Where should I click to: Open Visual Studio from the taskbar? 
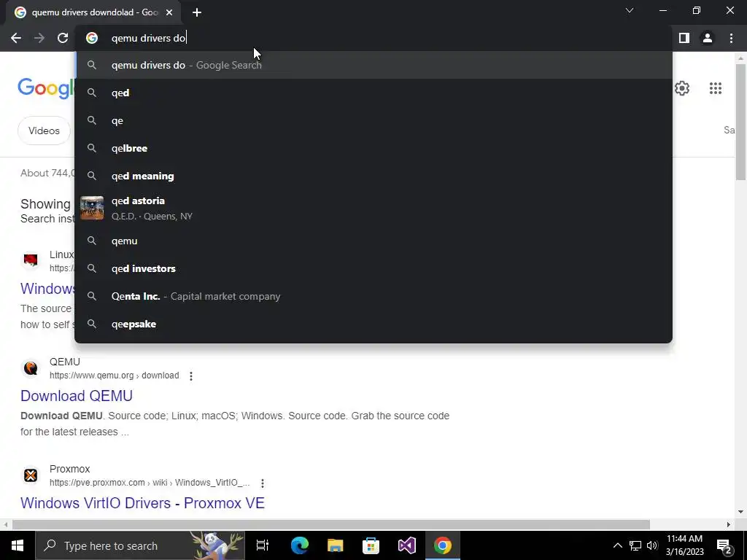click(x=407, y=545)
